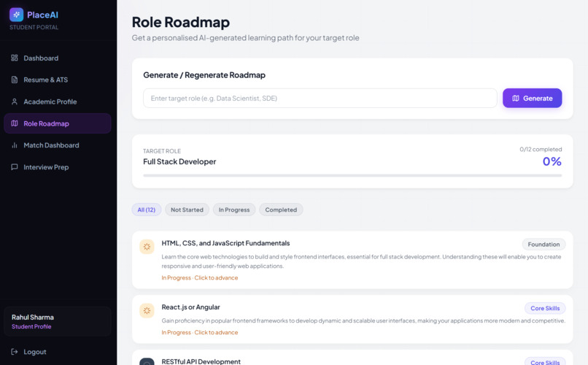Click the React.js or Angular title
This screenshot has width=588, height=365.
pos(190,307)
